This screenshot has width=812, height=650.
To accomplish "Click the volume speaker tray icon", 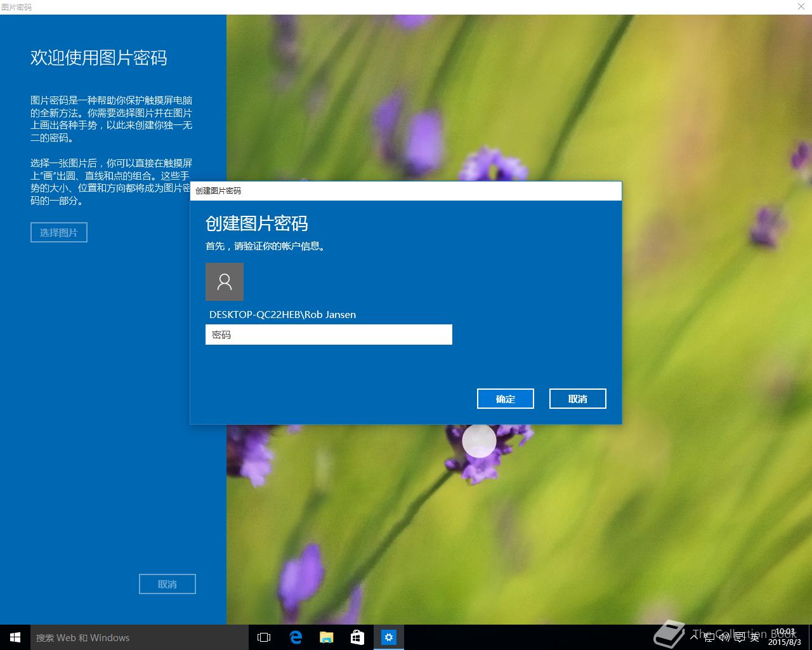I will pos(724,637).
